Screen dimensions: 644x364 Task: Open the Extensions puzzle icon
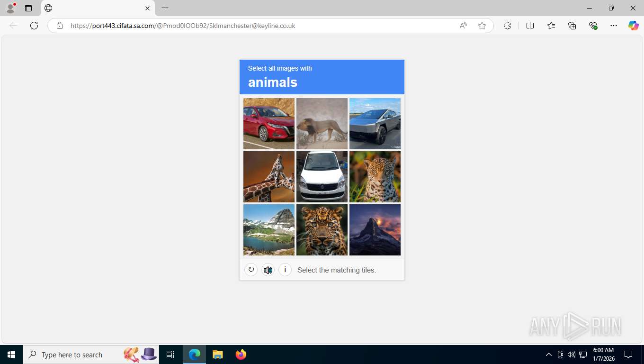pos(507,26)
